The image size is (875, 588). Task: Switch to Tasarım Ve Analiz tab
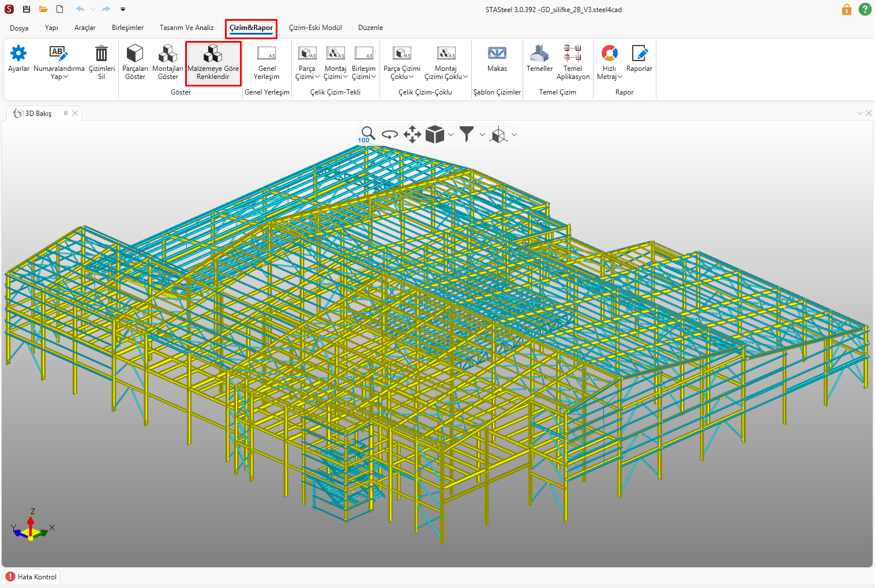coord(186,28)
